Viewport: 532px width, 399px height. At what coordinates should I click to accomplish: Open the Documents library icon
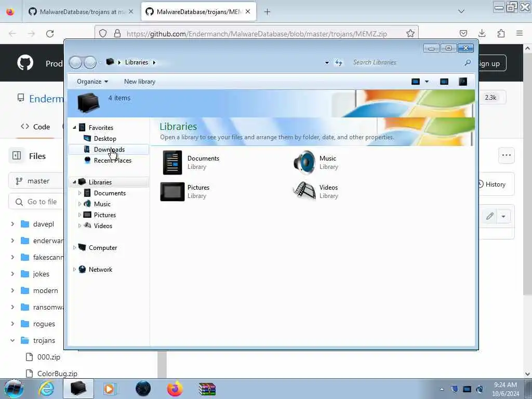pos(172,163)
